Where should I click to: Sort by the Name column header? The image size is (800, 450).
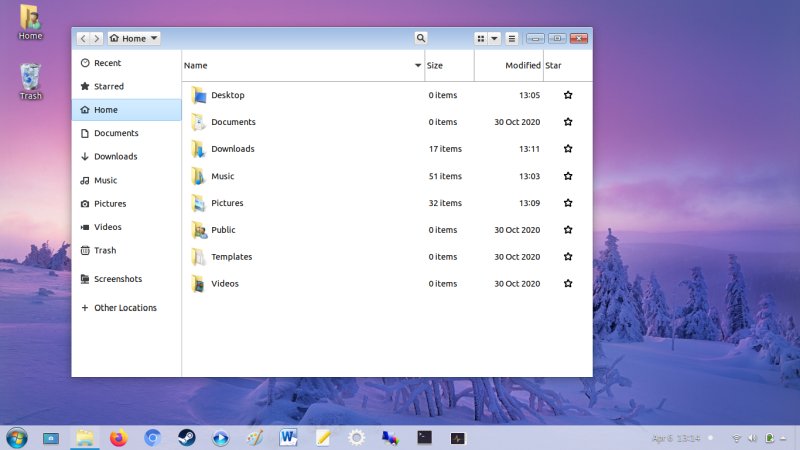click(303, 65)
